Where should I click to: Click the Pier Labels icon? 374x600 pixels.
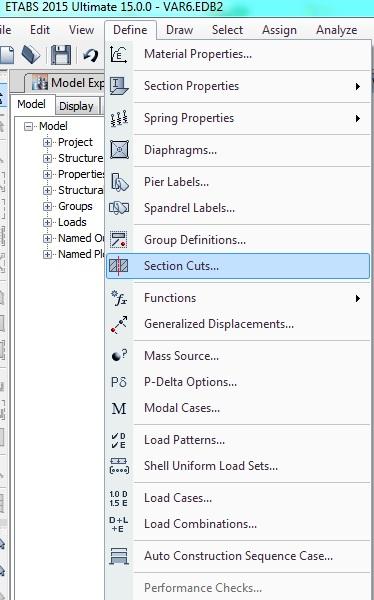[119, 182]
